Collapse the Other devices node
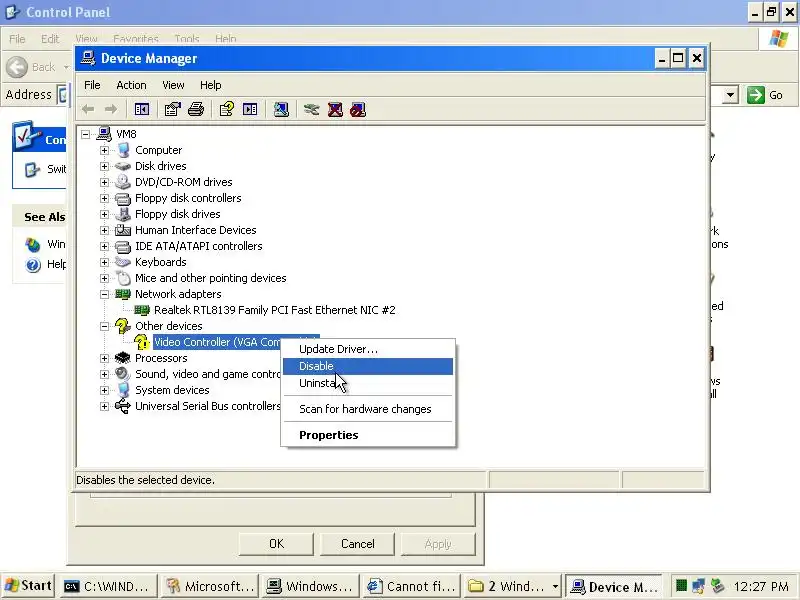 click(x=104, y=326)
